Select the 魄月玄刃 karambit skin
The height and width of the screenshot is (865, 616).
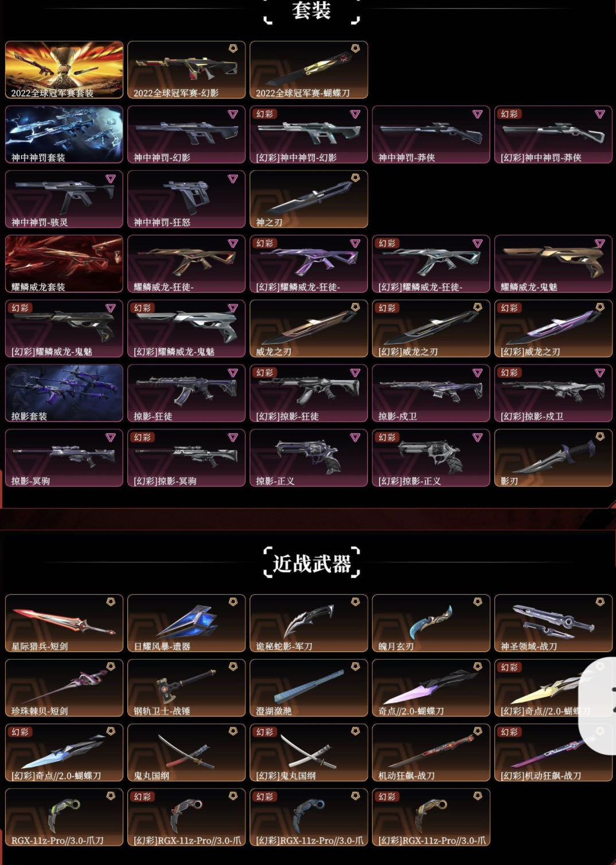tap(431, 623)
